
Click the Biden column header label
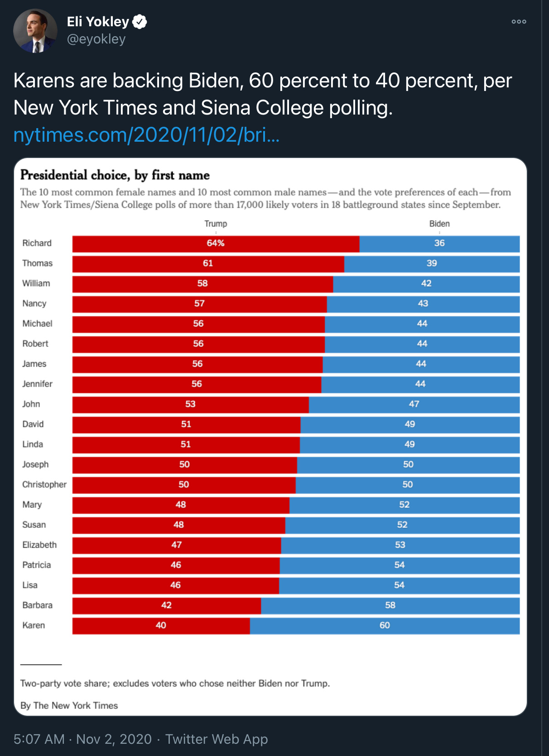coord(439,224)
